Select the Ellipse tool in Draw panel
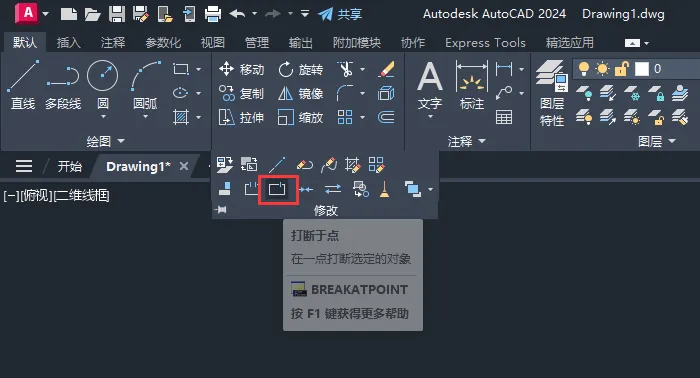Image resolution: width=700 pixels, height=378 pixels. click(x=181, y=93)
